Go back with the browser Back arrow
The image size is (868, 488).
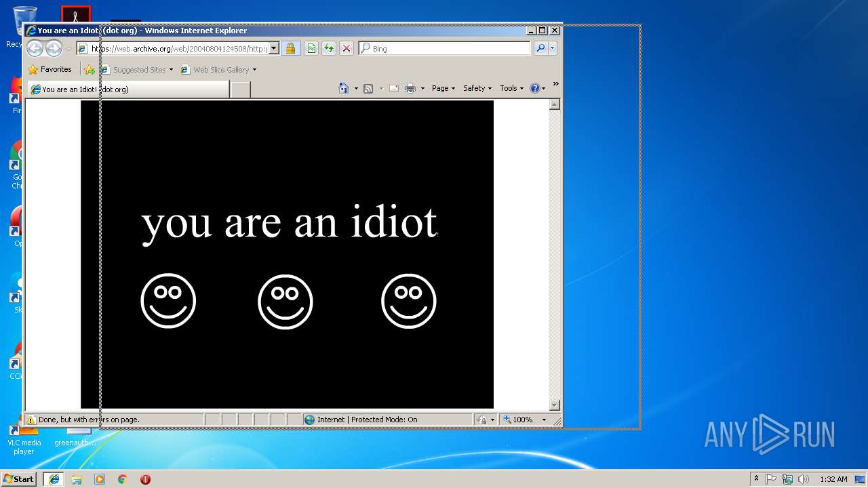35,48
